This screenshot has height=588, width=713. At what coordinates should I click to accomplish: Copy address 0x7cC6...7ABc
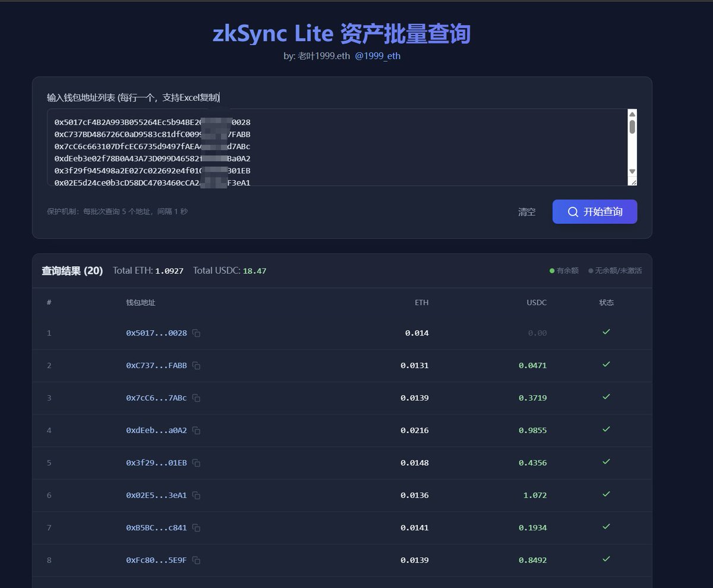196,398
